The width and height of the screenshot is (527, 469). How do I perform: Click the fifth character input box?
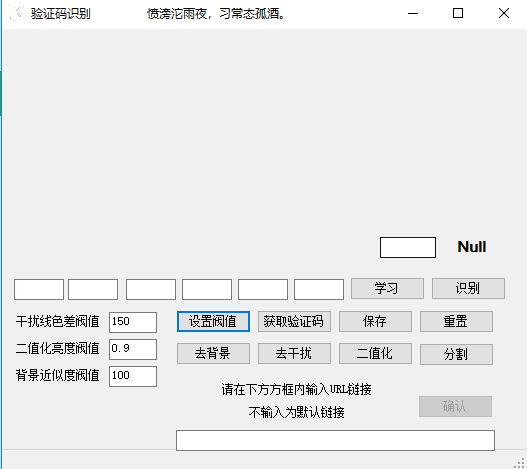click(263, 289)
